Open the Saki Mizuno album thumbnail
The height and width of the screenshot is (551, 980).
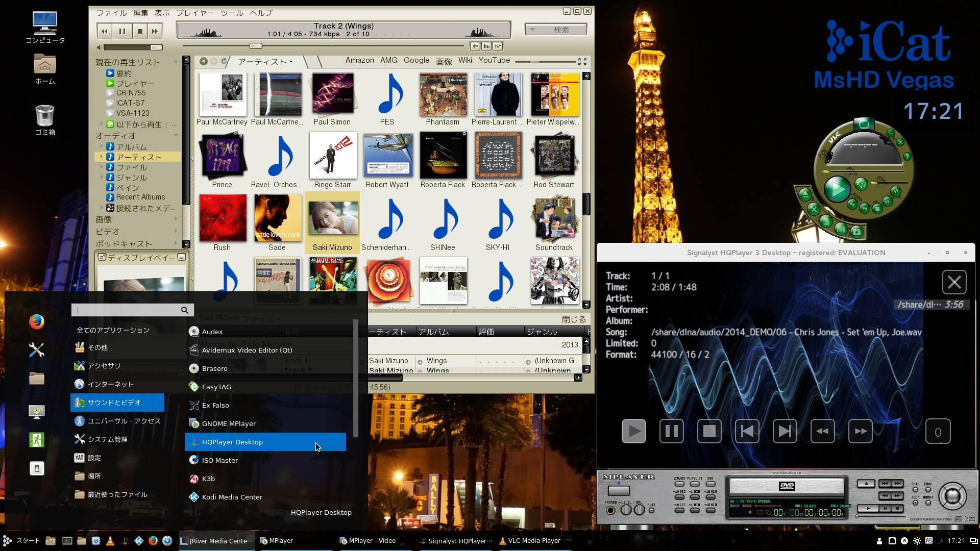pos(332,218)
